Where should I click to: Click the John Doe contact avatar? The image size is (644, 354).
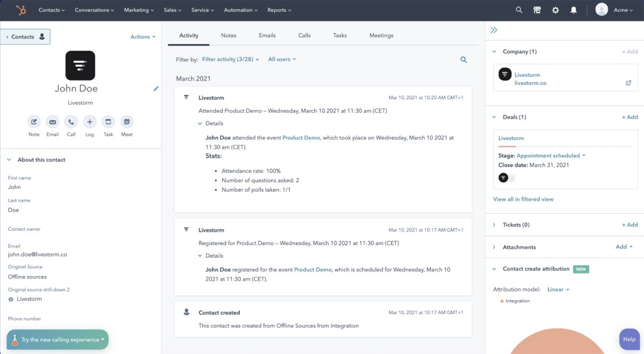(x=80, y=66)
